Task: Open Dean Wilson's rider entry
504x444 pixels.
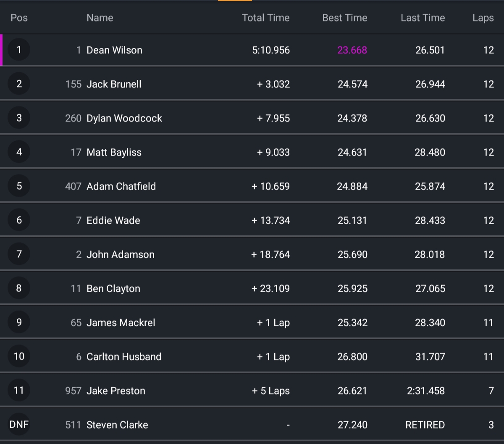Action: coord(114,50)
